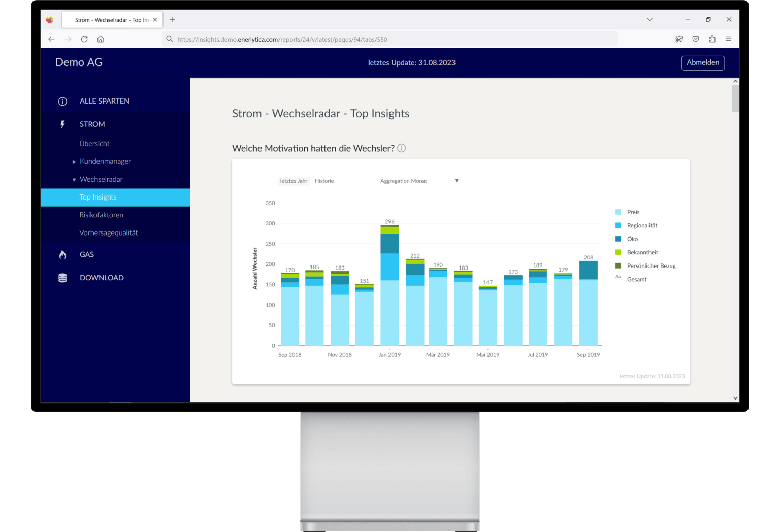Collapse the Wechselradar arrow

coord(74,180)
